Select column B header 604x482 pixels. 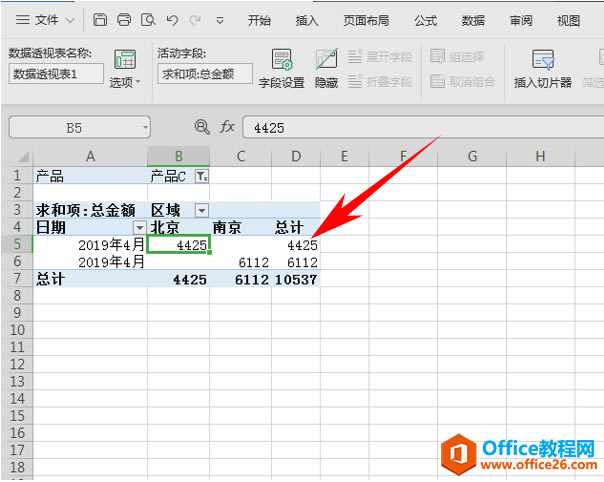[178, 156]
